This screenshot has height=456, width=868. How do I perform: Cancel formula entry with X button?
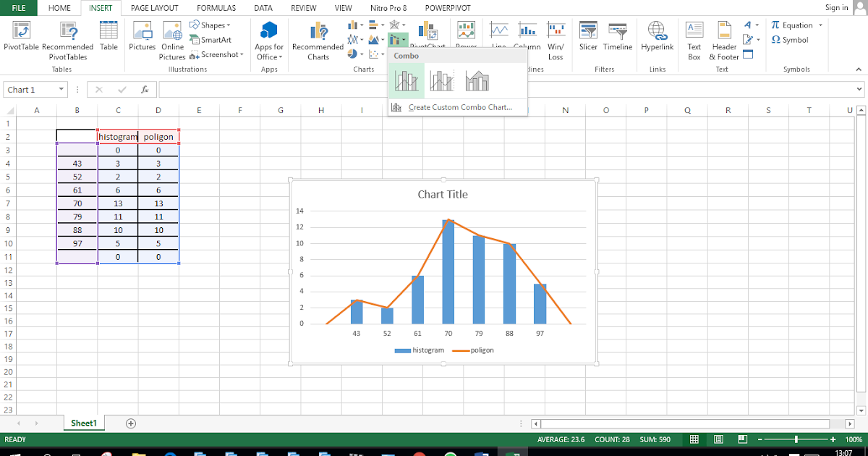[99, 90]
